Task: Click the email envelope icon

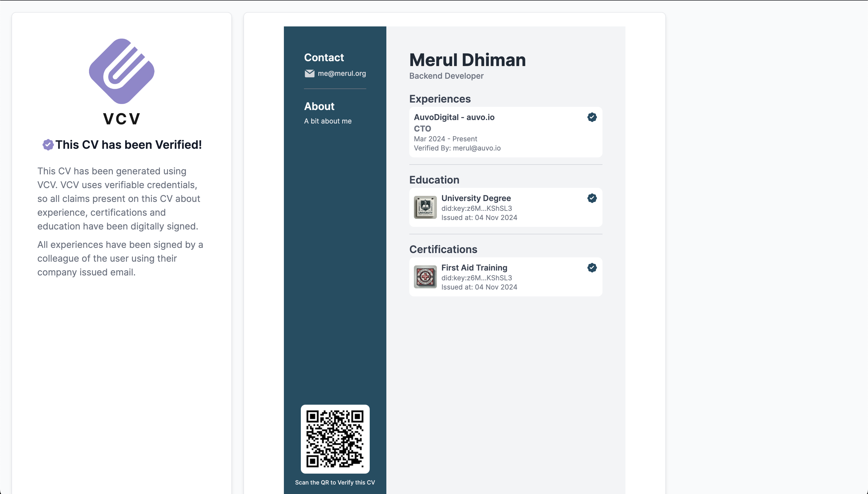Action: point(309,74)
